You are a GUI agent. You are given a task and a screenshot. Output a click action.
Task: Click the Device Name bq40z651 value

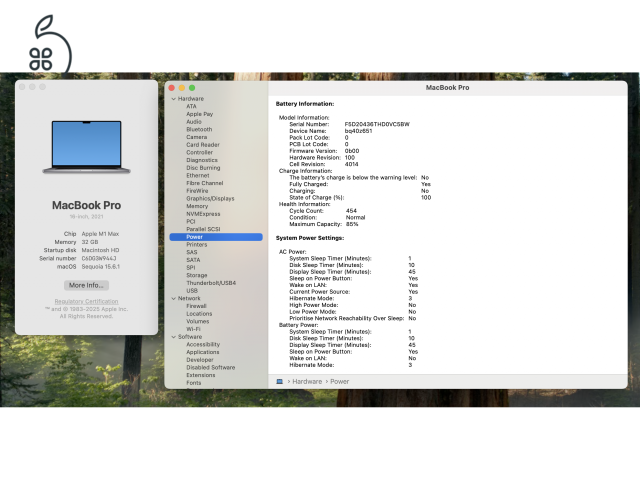pyautogui.click(x=358, y=131)
